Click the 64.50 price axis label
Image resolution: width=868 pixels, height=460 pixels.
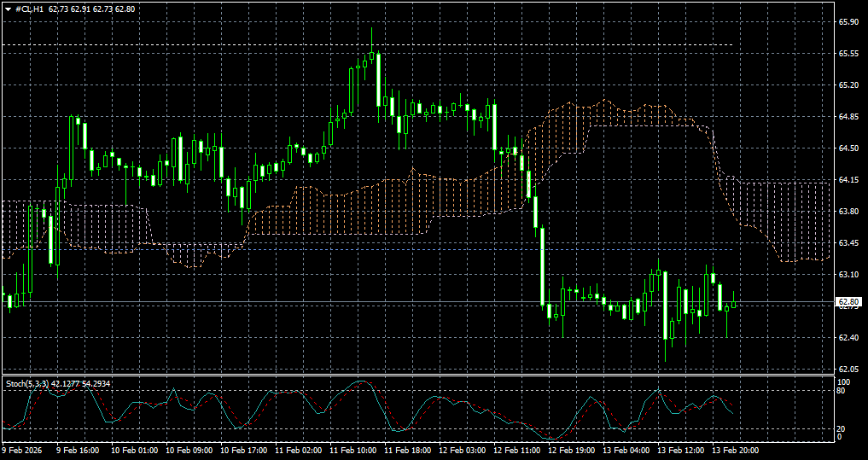(848, 148)
